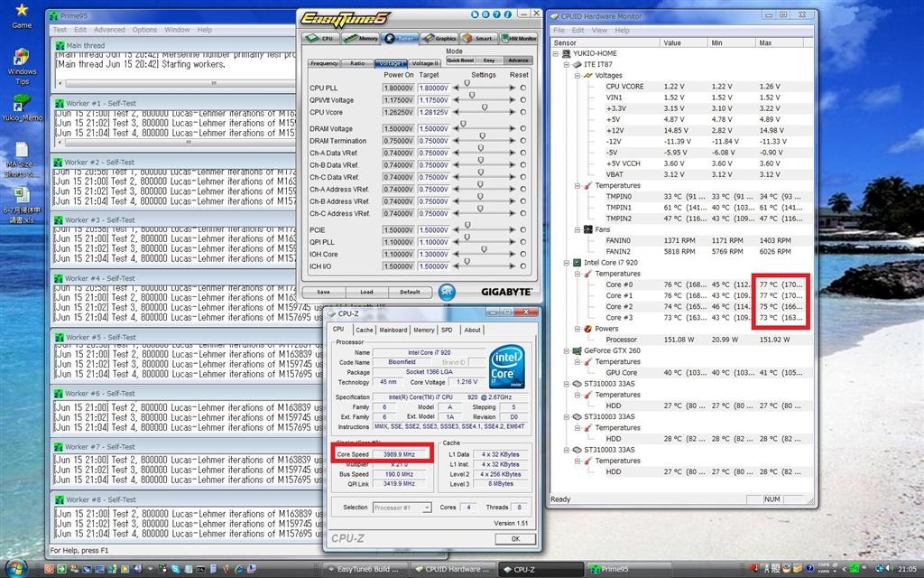This screenshot has height=578, width=924.
Task: Click the IOH Core voltage slider handle
Action: pyautogui.click(x=484, y=250)
